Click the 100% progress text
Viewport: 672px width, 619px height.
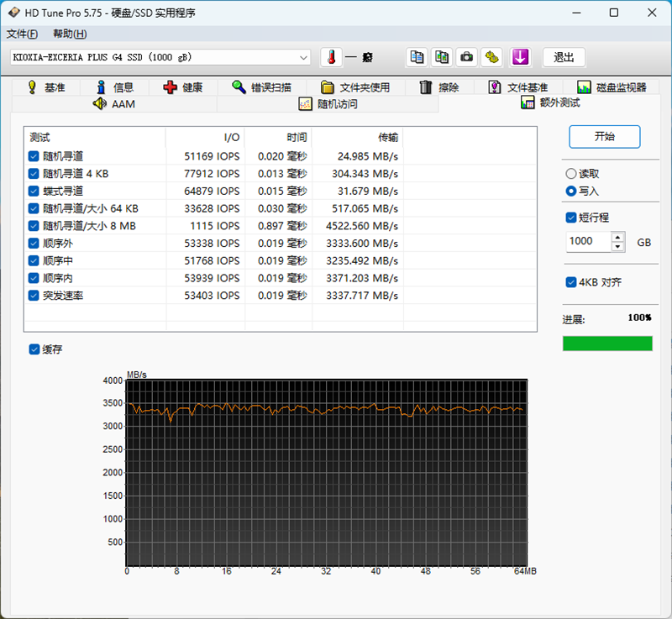[x=639, y=317]
